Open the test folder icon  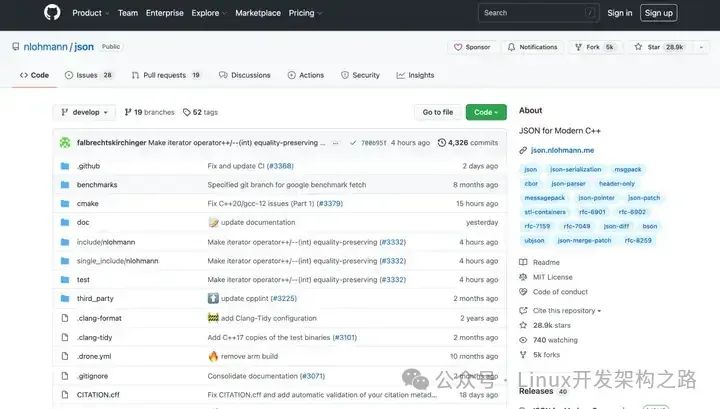(x=65, y=280)
